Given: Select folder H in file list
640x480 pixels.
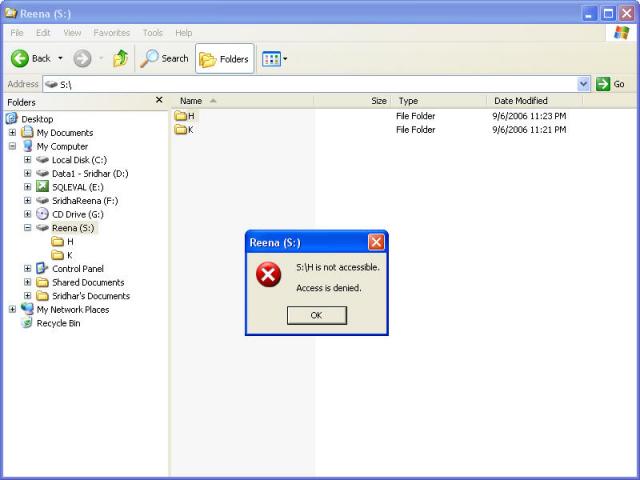Looking at the screenshot, I should 184,116.
